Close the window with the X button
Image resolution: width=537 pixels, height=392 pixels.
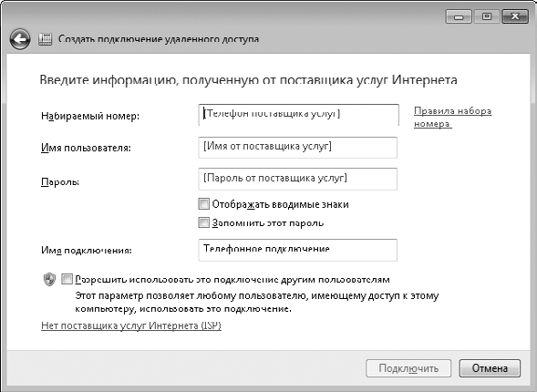(515, 16)
